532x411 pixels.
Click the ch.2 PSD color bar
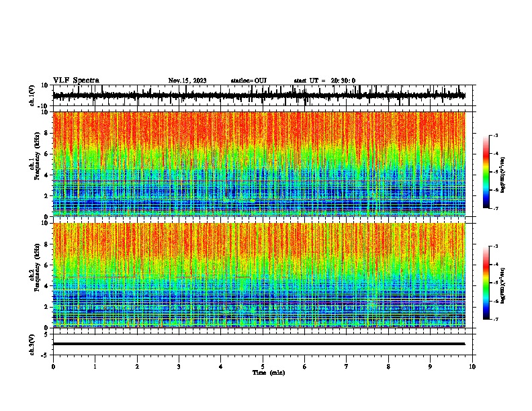point(486,283)
